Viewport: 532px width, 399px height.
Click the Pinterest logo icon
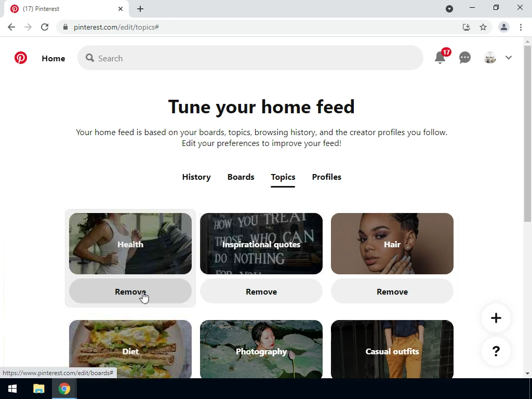pos(21,58)
